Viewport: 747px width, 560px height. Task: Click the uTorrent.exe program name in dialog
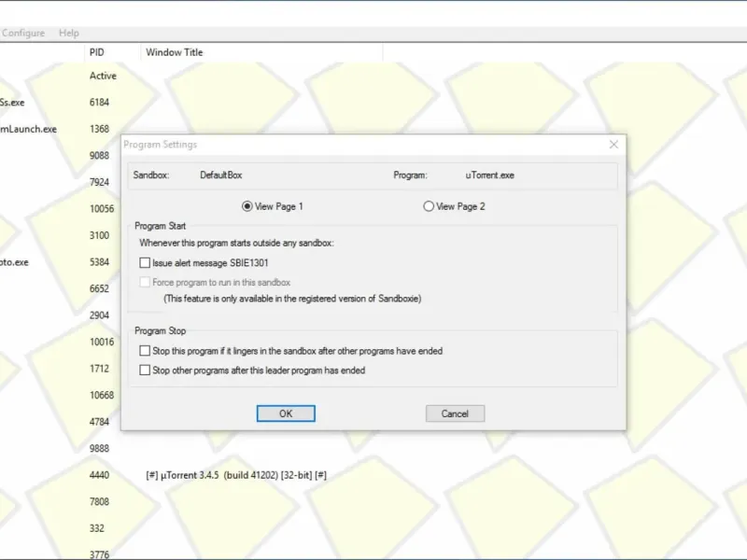point(489,175)
